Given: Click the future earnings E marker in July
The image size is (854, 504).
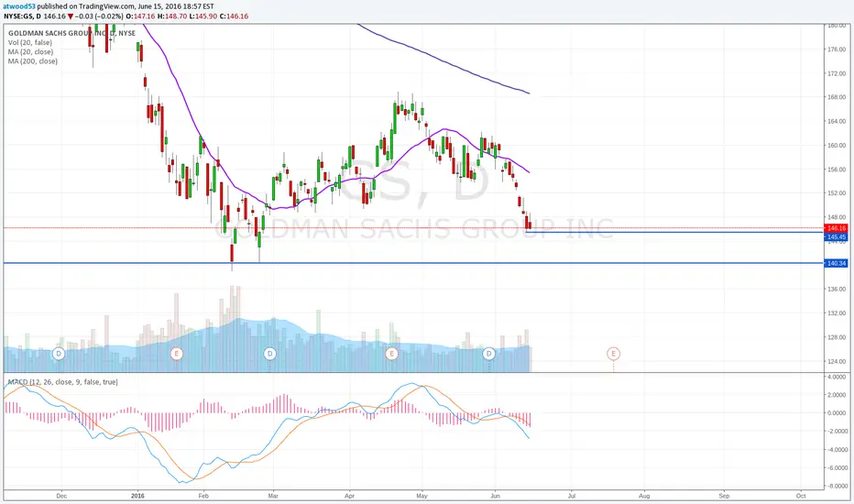Looking at the screenshot, I should (613, 354).
